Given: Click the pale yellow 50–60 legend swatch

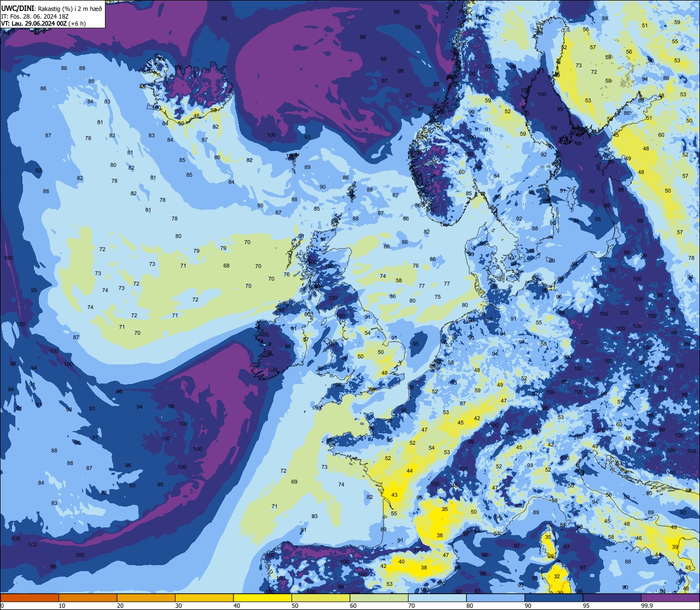Looking at the screenshot, I should (x=320, y=597).
